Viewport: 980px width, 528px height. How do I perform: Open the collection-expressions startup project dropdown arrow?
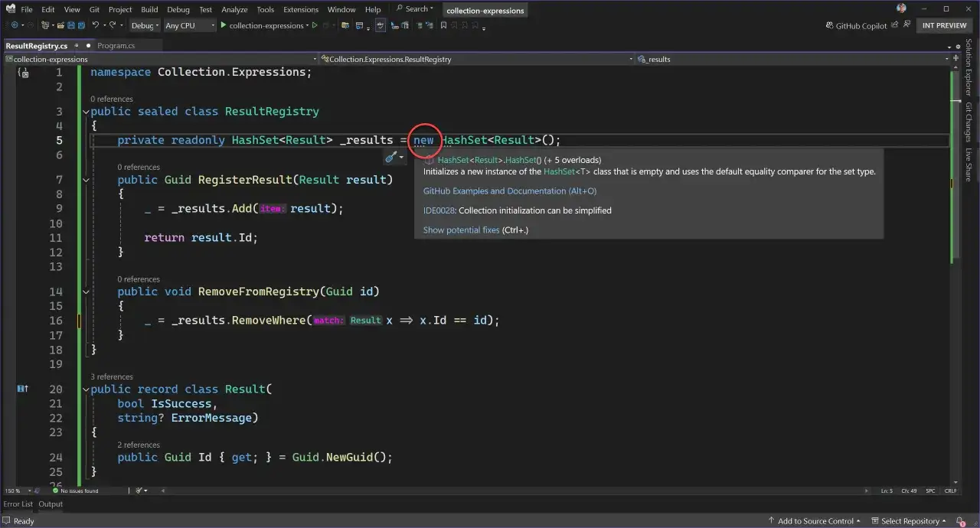point(307,25)
